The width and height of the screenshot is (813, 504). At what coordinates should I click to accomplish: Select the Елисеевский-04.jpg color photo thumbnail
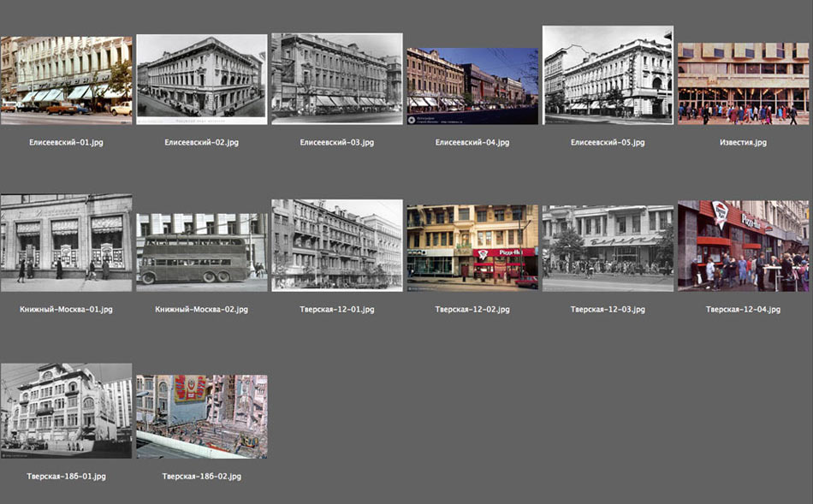click(472, 86)
